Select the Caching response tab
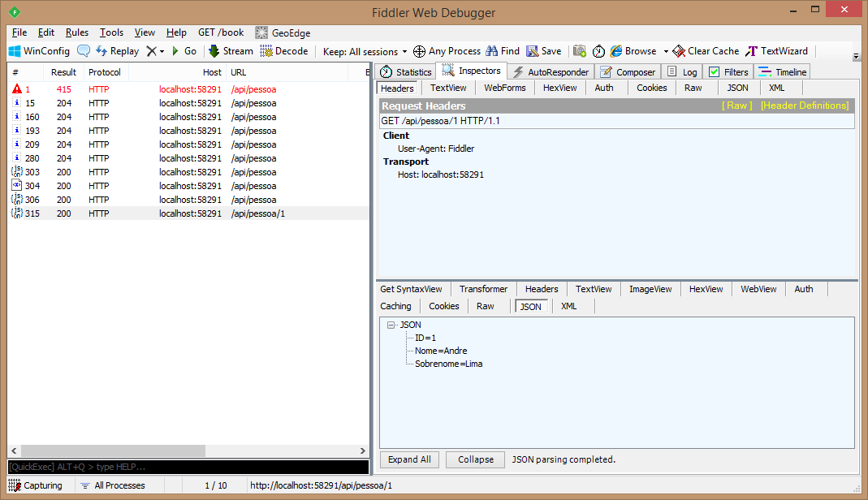 coord(395,307)
